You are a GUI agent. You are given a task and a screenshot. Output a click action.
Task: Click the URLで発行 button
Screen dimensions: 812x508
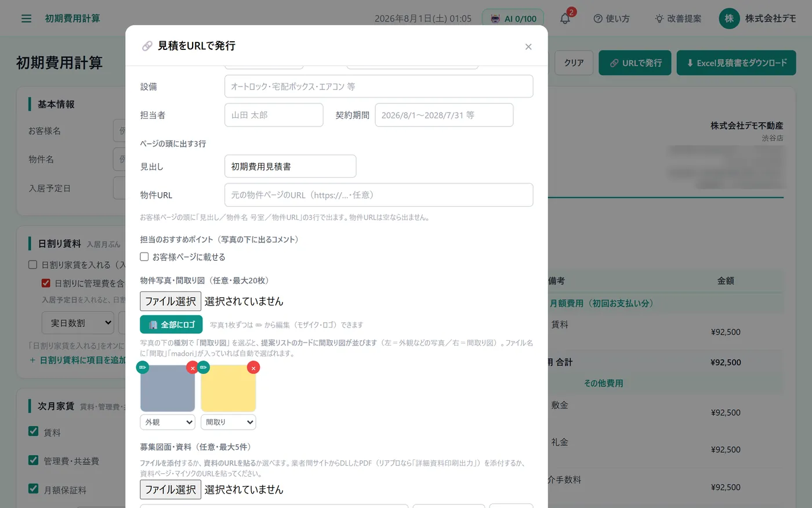click(x=635, y=63)
